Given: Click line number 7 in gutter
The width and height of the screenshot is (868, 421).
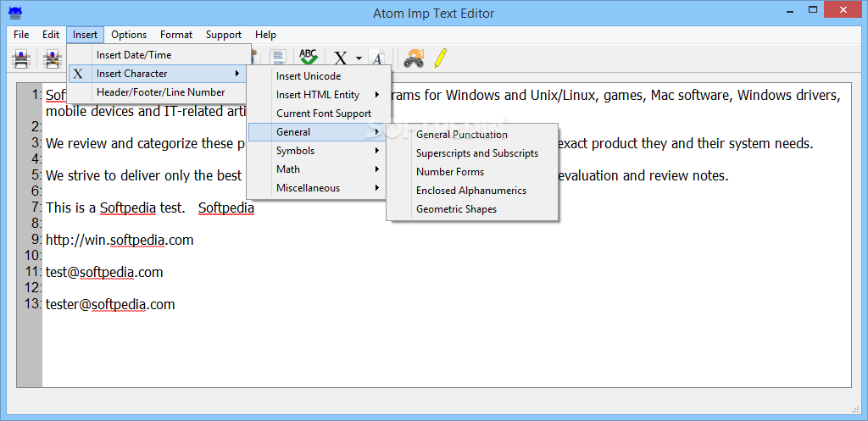Looking at the screenshot, I should pyautogui.click(x=36, y=208).
